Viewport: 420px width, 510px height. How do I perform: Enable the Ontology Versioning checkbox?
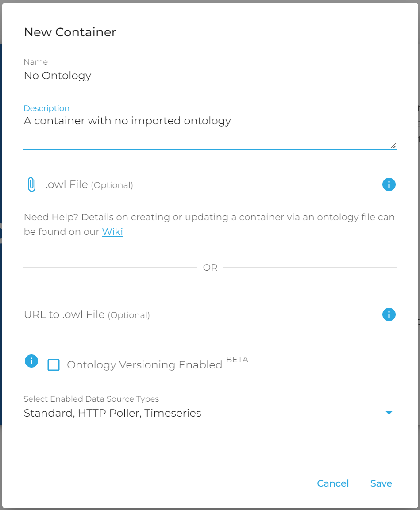54,365
